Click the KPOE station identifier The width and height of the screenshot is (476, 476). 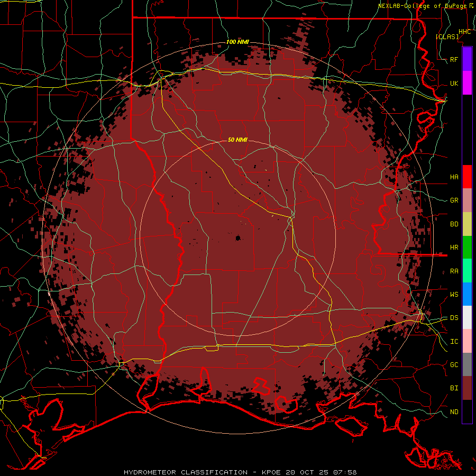pyautogui.click(x=272, y=472)
